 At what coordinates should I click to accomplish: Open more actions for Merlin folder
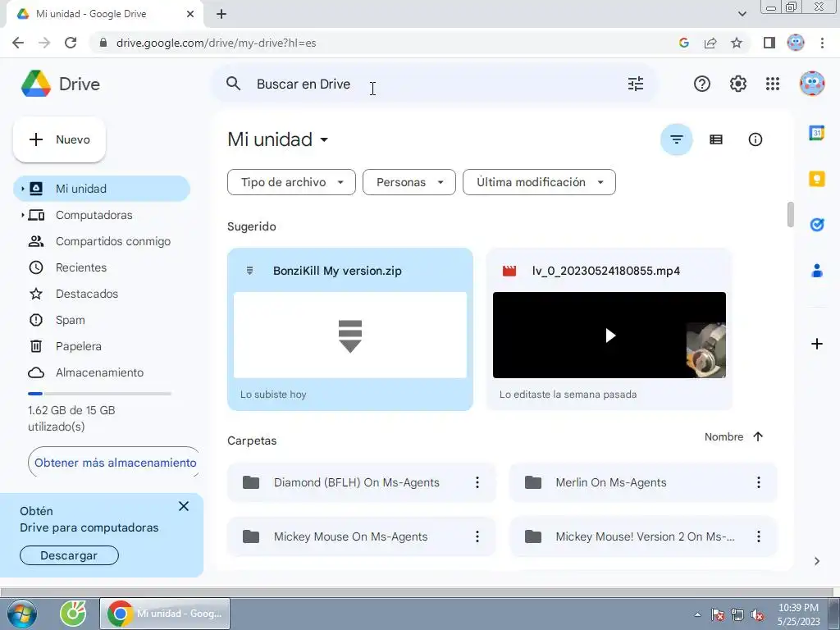[759, 482]
